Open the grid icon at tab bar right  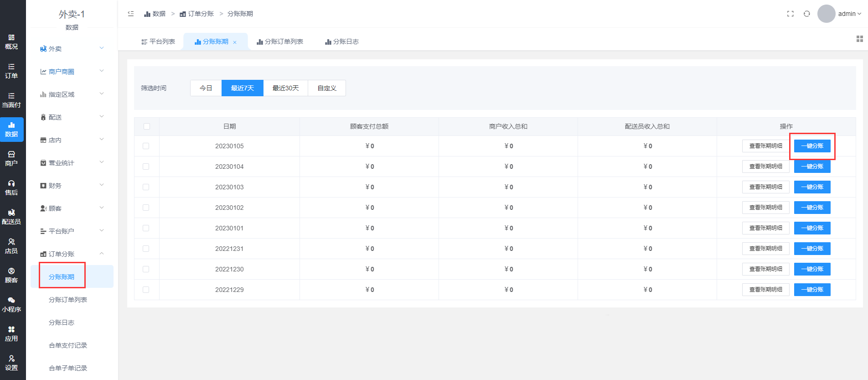tap(860, 39)
